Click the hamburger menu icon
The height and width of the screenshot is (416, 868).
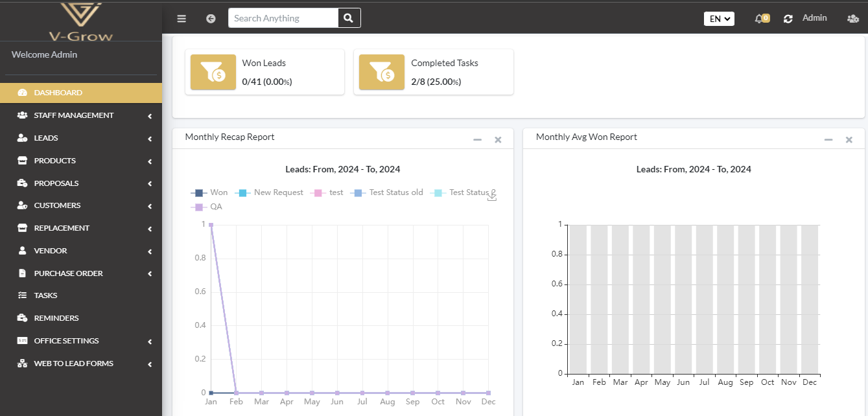point(182,19)
